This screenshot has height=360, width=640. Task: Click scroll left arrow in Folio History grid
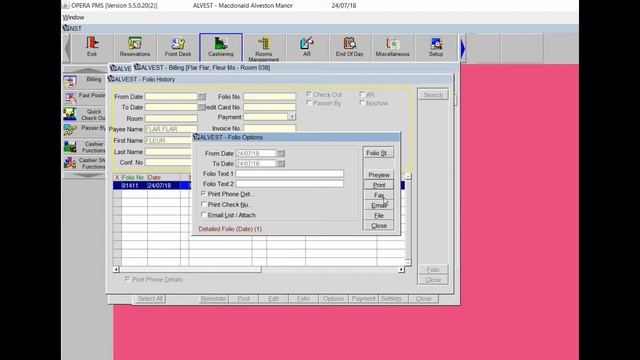(116, 269)
